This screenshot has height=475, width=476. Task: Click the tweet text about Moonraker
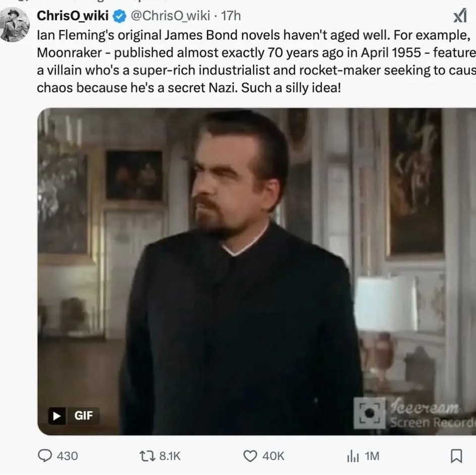(252, 62)
